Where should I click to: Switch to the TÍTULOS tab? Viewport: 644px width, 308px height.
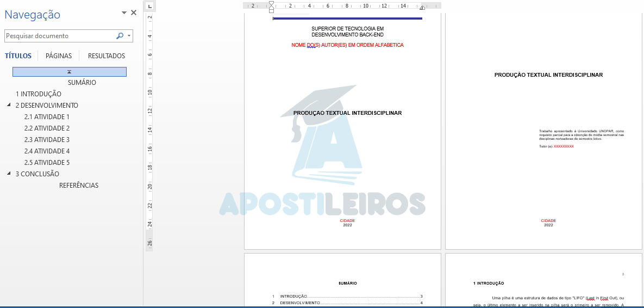pyautogui.click(x=18, y=56)
